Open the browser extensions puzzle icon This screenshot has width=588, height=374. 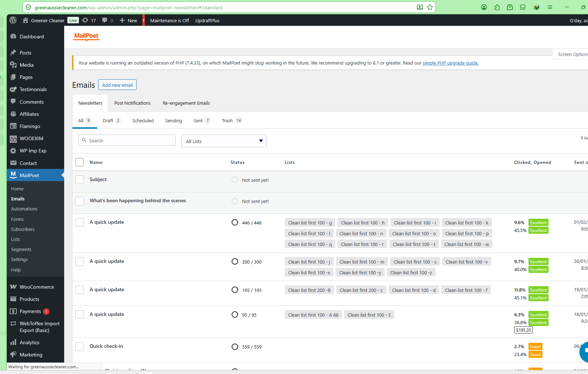497,7
